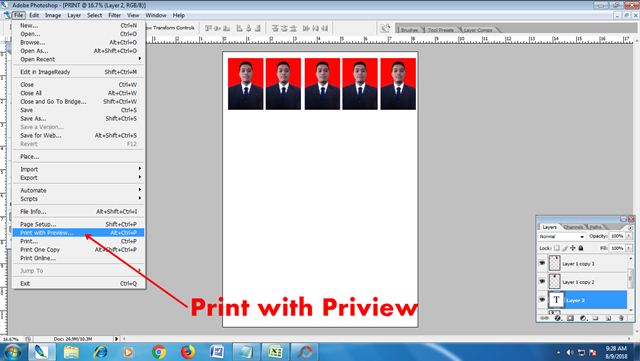Choose Page Setup from File menu
Screen dimensions: 640x361
pos(78,224)
